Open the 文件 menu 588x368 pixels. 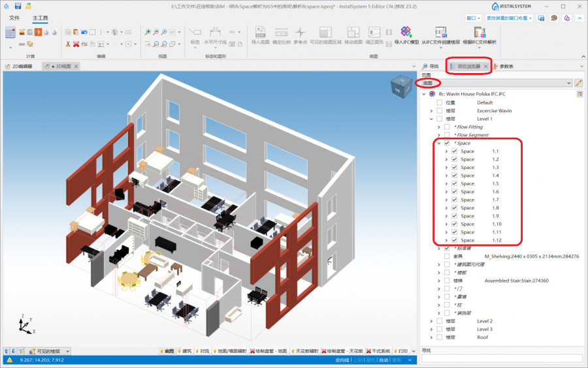coord(14,18)
